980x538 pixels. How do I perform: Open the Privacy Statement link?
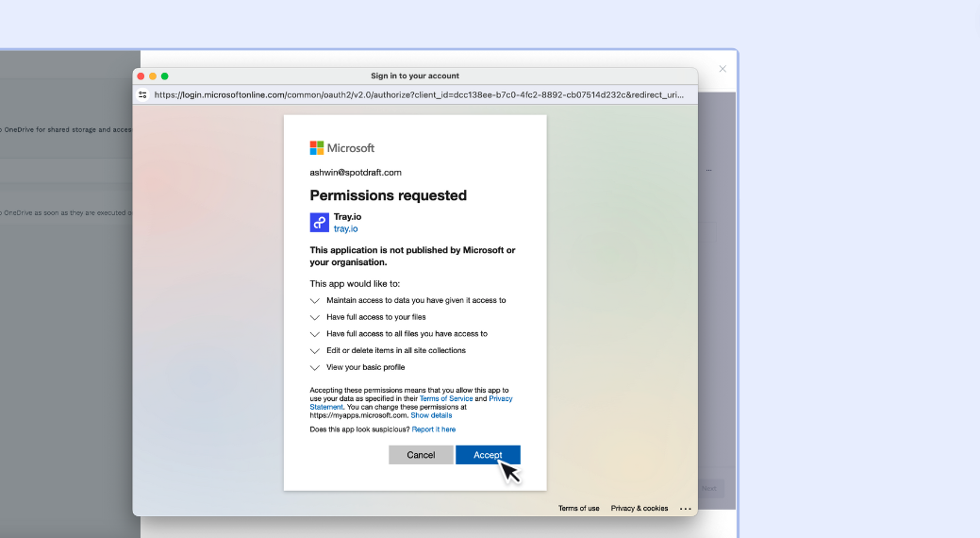point(501,398)
